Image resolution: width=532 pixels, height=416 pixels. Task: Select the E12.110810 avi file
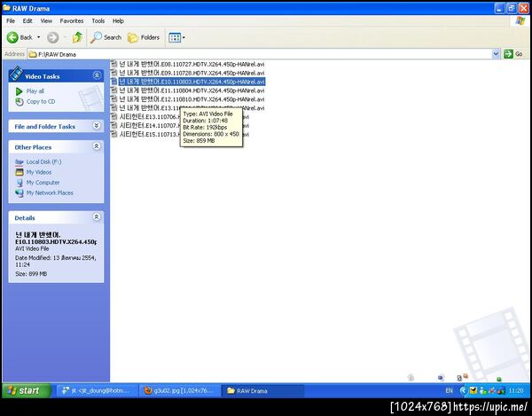[x=192, y=99]
